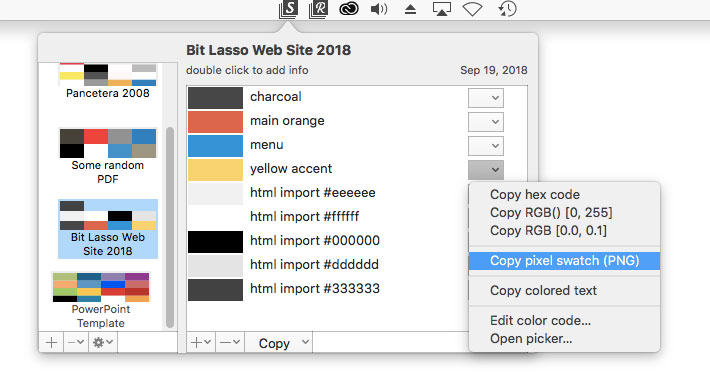Select the PowerPoint Template palette
710x390 pixels.
pos(101,301)
